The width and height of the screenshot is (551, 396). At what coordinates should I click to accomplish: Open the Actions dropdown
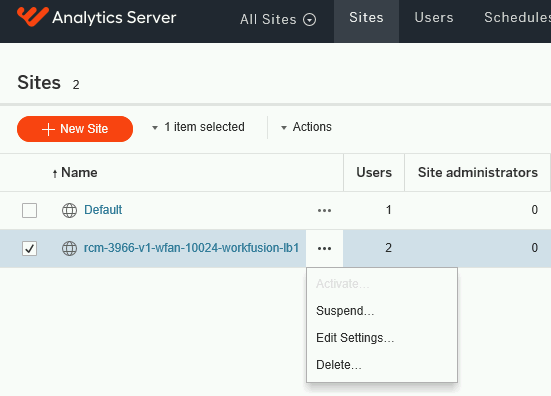tap(306, 127)
